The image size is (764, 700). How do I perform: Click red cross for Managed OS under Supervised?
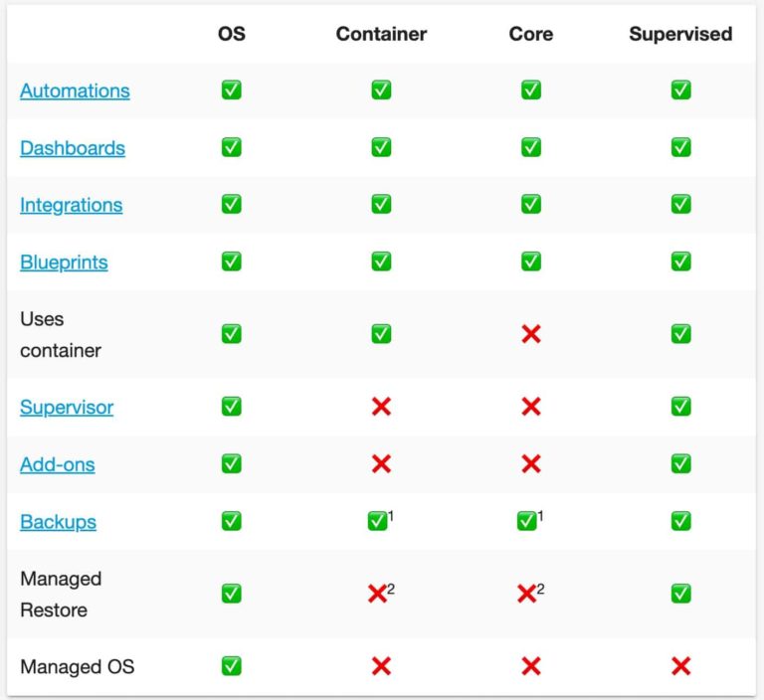680,666
